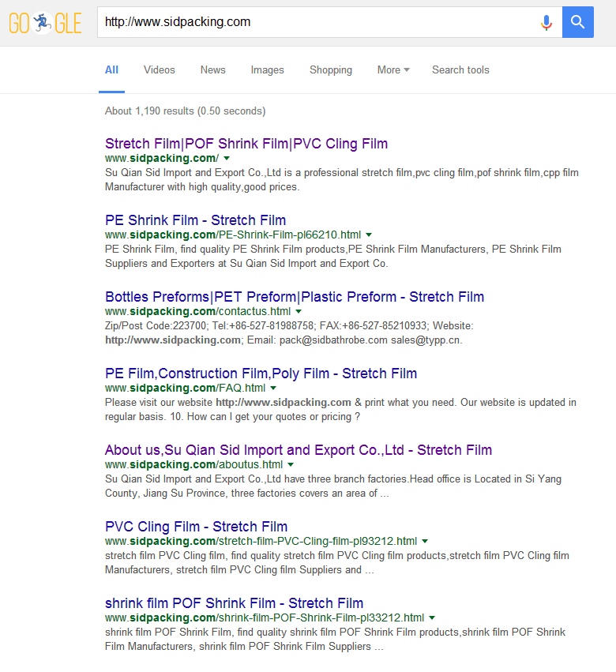Click the www.sidpacking.com/ green URL text
Viewport: 616px width, 672px height.
pyautogui.click(x=162, y=158)
